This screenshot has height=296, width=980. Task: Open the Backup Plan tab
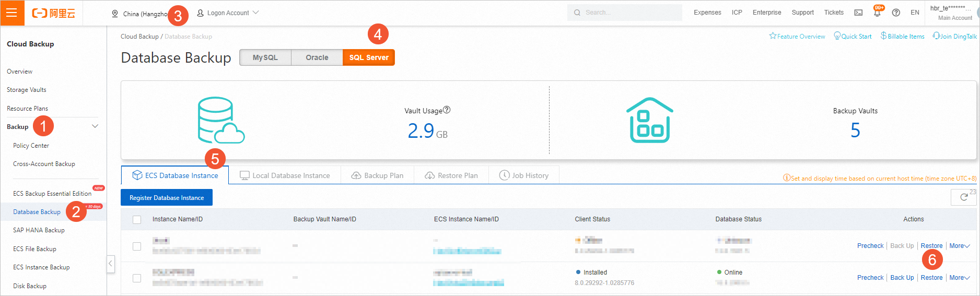click(x=377, y=175)
